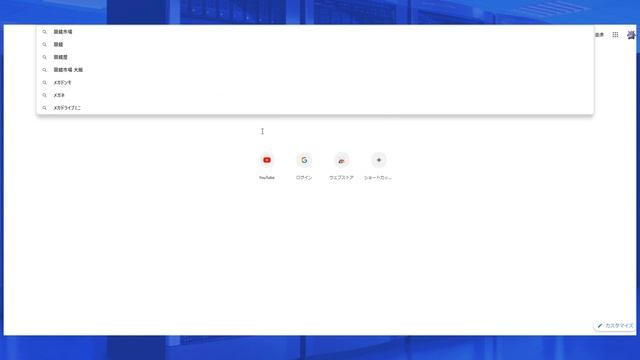Open the YouTube shortcut tile
This screenshot has height=360, width=640.
pos(267,166)
